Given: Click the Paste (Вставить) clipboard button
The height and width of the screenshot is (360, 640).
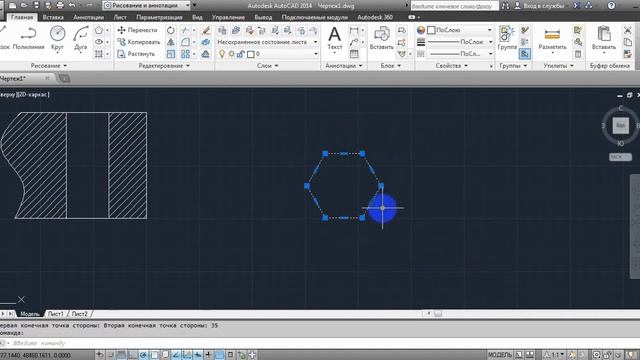Looking at the screenshot, I should pos(604,38).
